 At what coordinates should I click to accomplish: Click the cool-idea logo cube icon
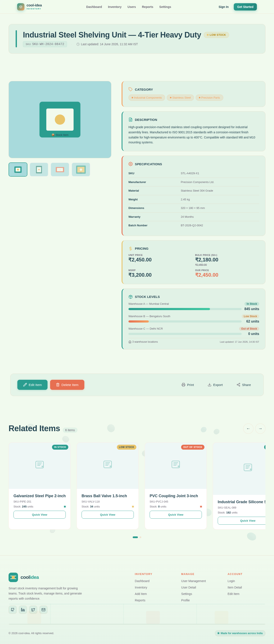pyautogui.click(x=21, y=7)
